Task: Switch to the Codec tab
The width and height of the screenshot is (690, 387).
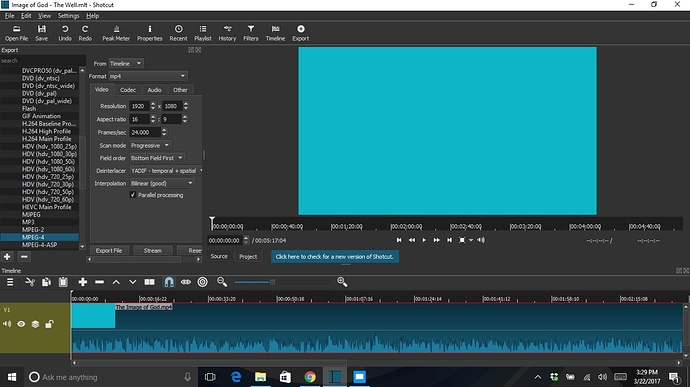Action: coord(128,90)
